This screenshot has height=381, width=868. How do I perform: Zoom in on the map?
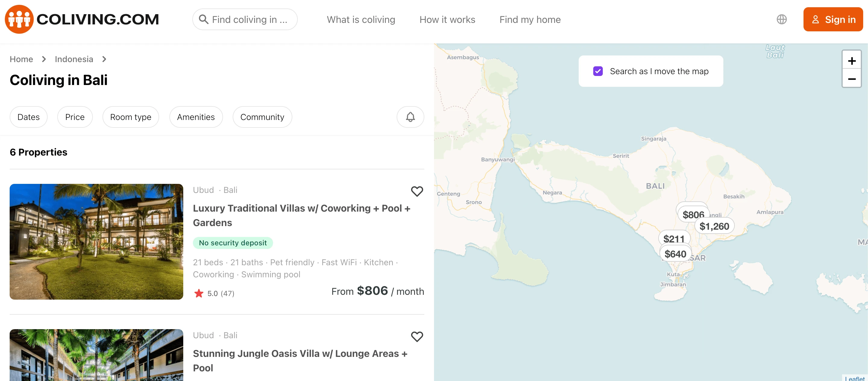point(851,61)
